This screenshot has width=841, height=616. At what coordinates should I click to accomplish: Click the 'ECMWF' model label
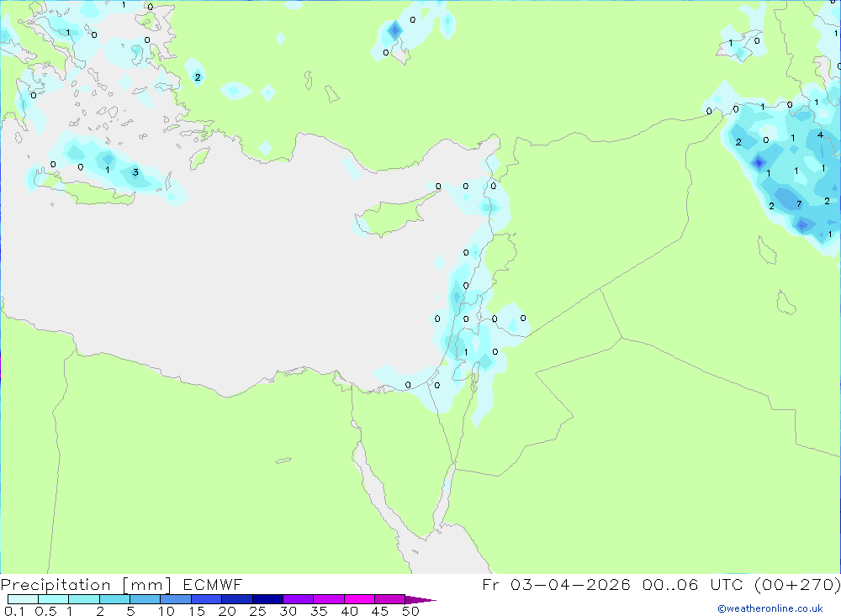coord(213,584)
